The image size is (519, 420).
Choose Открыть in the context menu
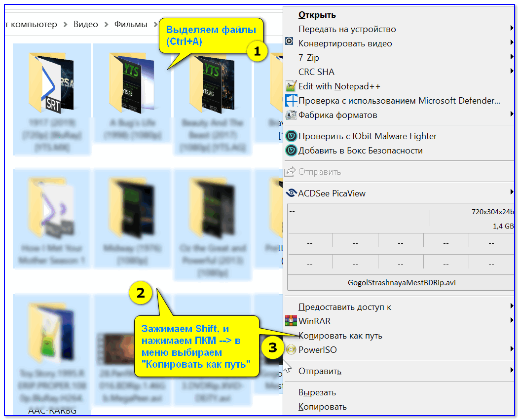(x=317, y=15)
